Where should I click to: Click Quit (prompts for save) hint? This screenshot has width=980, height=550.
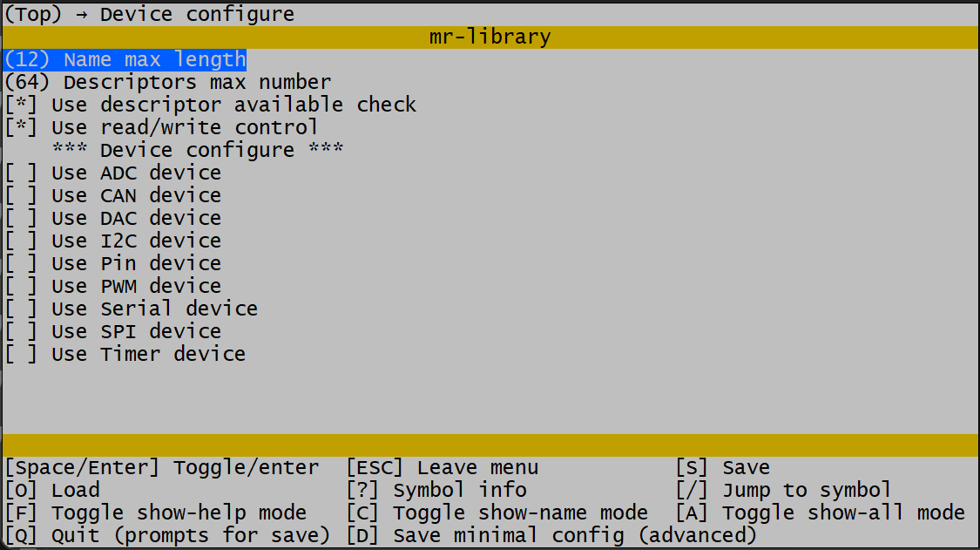click(167, 535)
